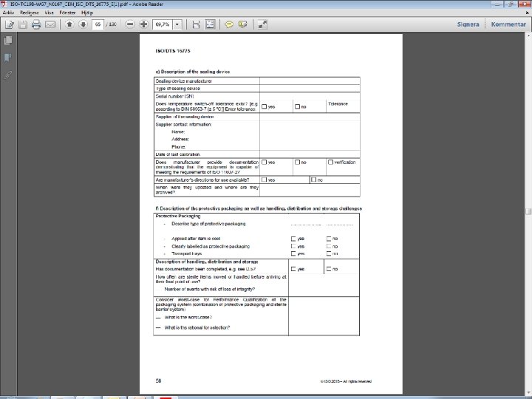Image resolution: width=532 pixels, height=399 pixels.
Task: Check yes for temperature switch-off tolerance
Action: click(265, 106)
